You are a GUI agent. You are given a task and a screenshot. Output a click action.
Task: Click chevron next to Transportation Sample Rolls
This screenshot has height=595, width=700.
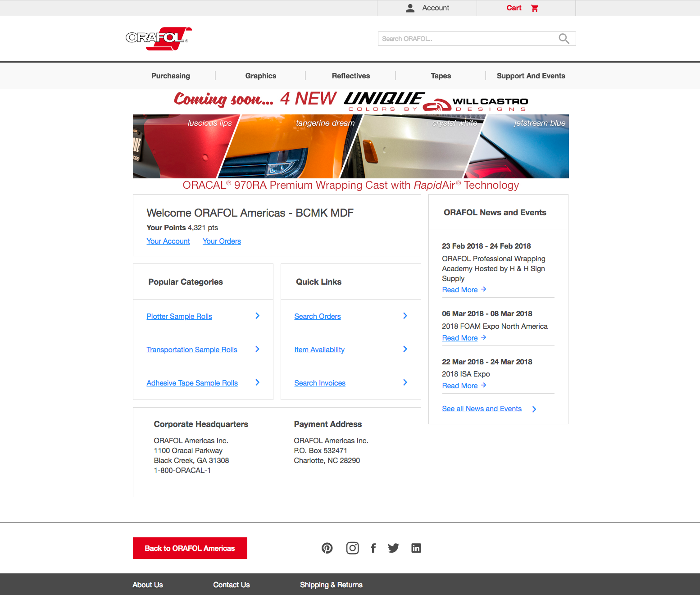coord(257,349)
